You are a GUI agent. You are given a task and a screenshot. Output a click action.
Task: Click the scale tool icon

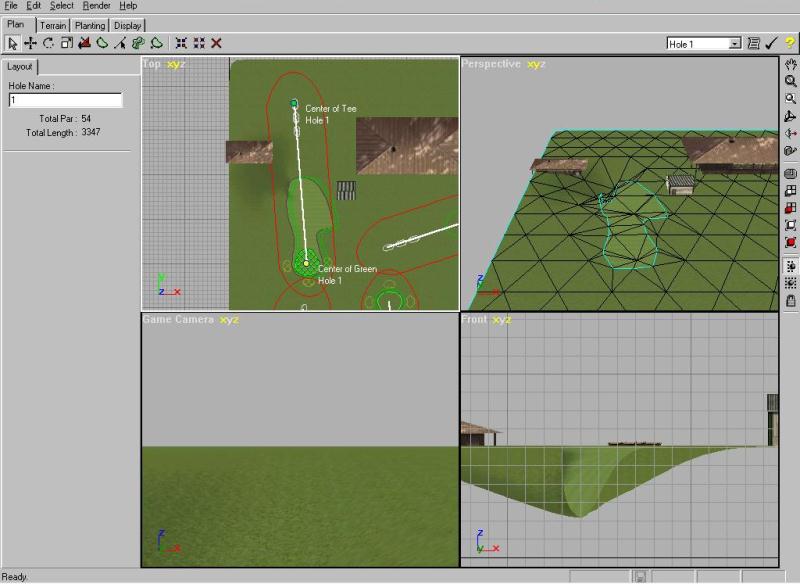tap(66, 43)
